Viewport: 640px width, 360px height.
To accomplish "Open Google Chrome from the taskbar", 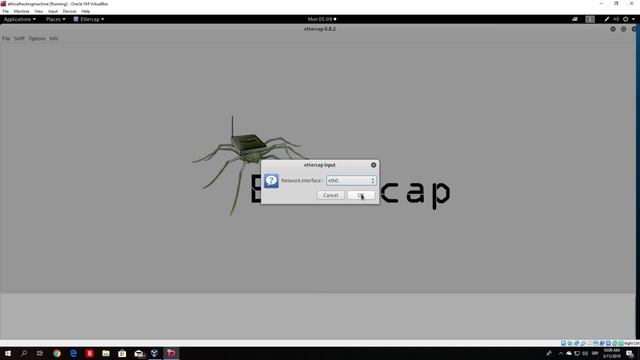I will coord(57,353).
